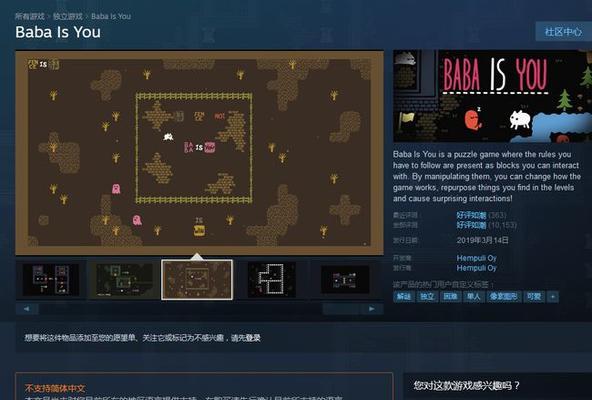Click the large main game screenshot
The image size is (592, 400).
(199, 153)
